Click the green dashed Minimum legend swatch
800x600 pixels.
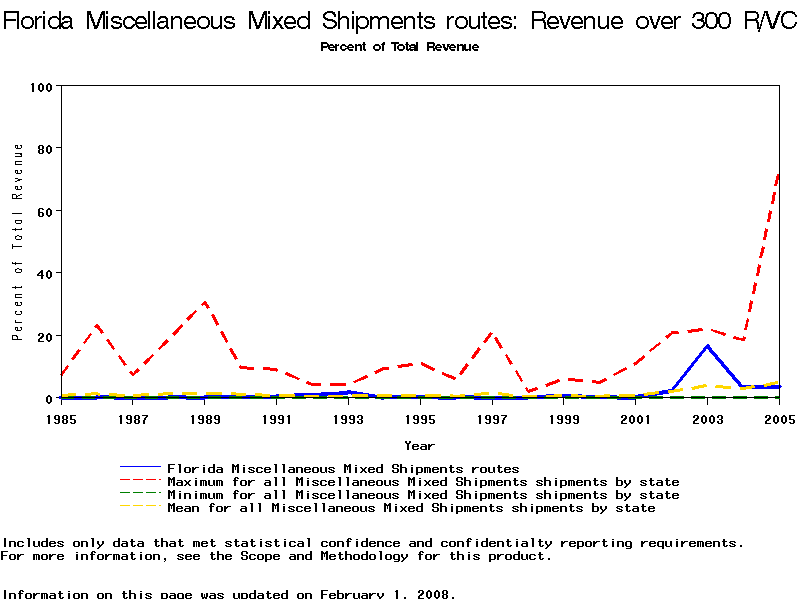coord(139,495)
